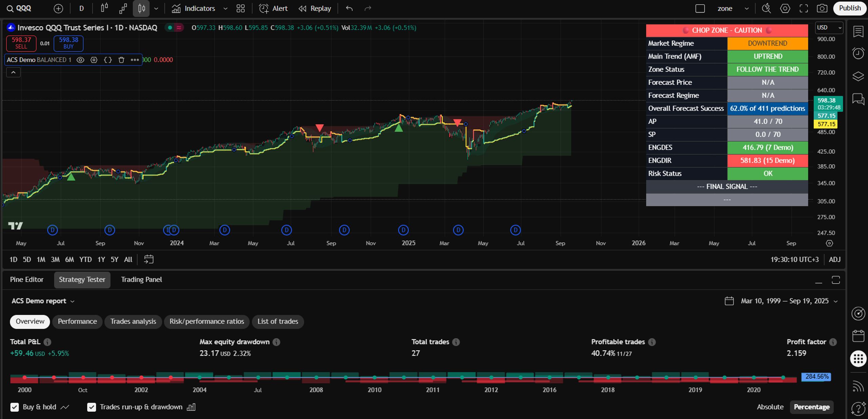The width and height of the screenshot is (868, 419).
Task: Select the 3M time range
Action: [55, 259]
